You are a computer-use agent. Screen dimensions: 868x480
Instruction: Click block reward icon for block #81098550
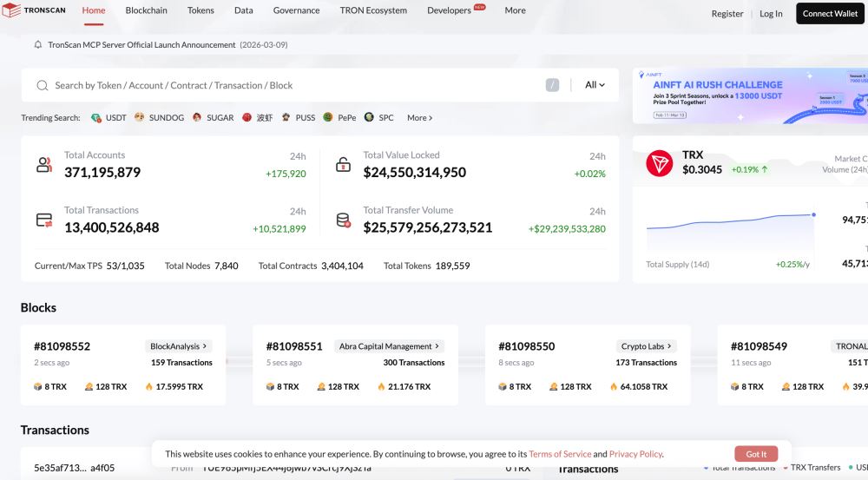pos(502,386)
